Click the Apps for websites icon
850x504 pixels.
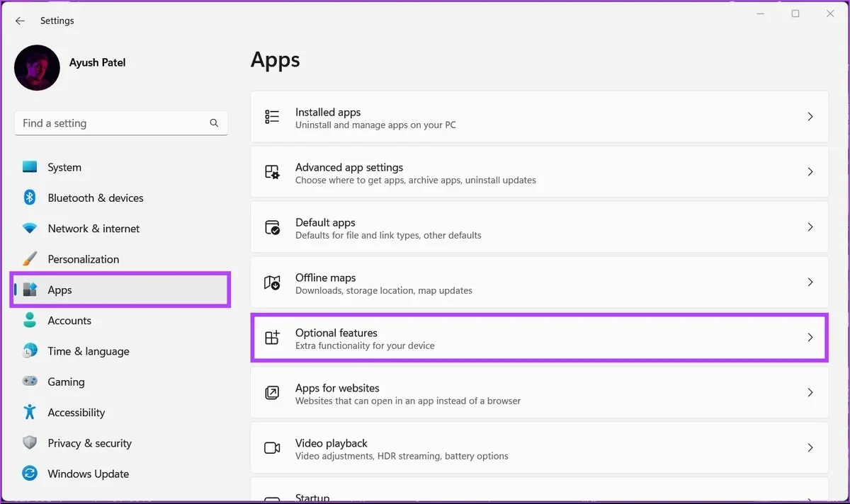(x=272, y=393)
